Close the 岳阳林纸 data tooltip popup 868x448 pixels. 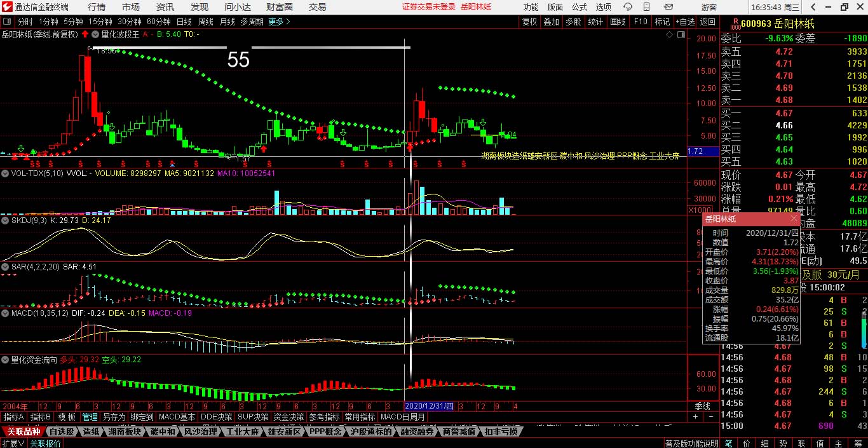coord(794,219)
